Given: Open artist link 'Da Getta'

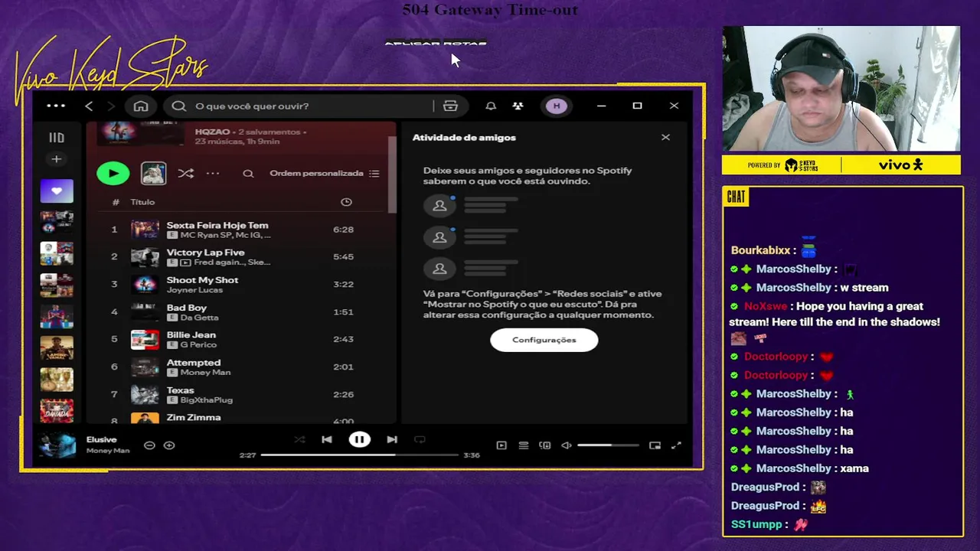Looking at the screenshot, I should tap(199, 318).
